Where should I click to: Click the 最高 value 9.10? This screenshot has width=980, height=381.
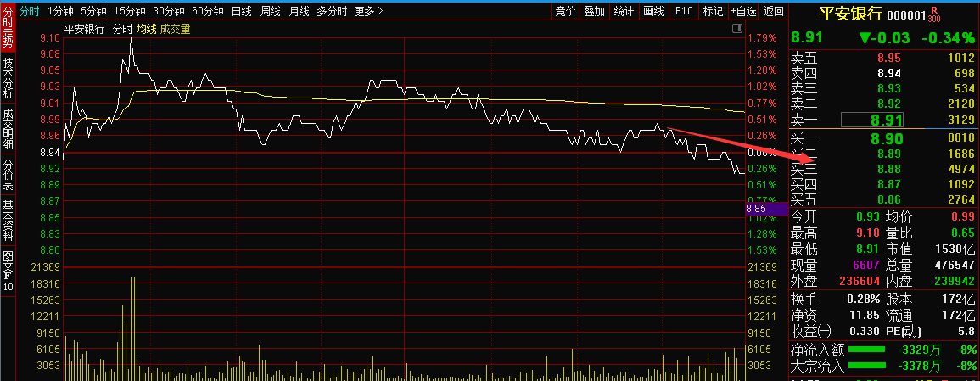pyautogui.click(x=868, y=233)
